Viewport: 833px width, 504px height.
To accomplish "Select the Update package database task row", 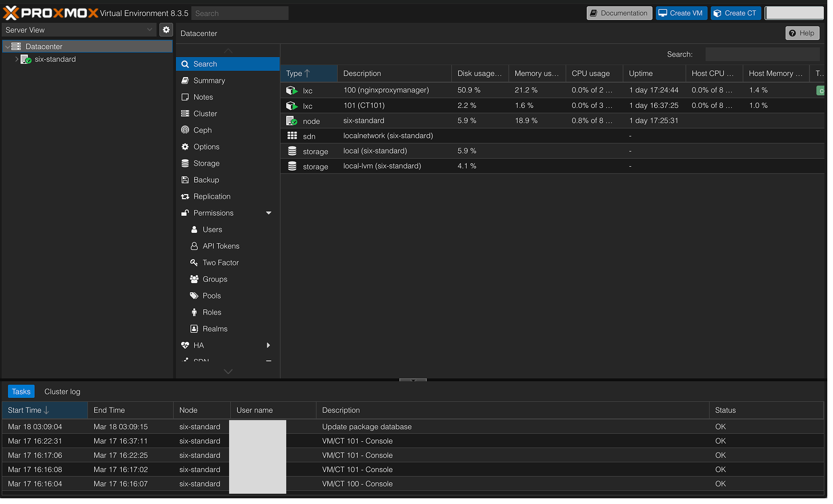I will (x=413, y=426).
